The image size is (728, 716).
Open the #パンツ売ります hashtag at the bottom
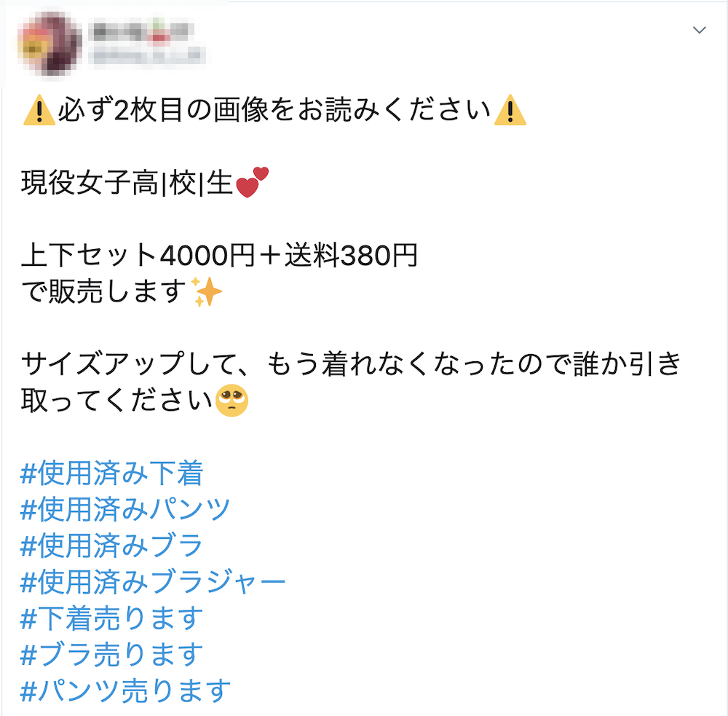[125, 691]
